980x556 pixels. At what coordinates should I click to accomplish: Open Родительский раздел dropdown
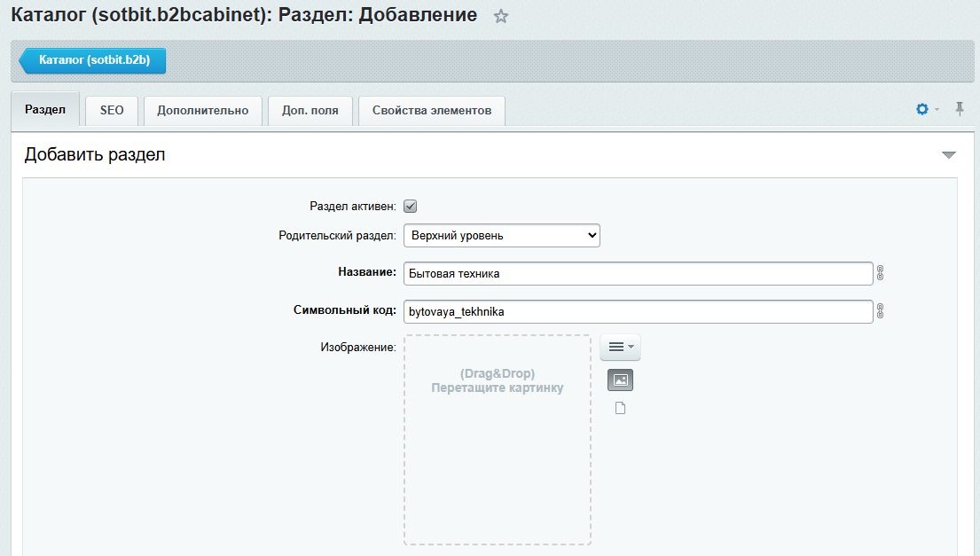[x=502, y=236]
